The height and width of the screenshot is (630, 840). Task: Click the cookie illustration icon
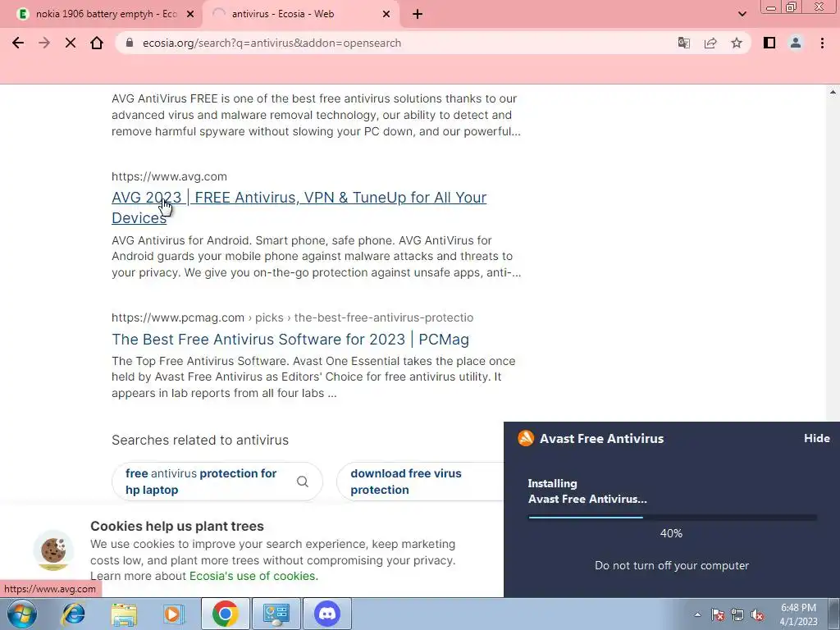53,550
